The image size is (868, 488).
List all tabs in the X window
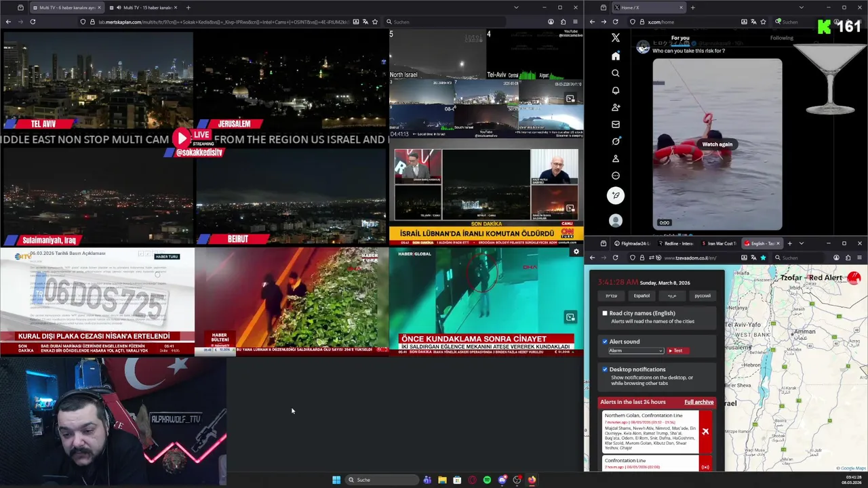pyautogui.click(x=801, y=7)
